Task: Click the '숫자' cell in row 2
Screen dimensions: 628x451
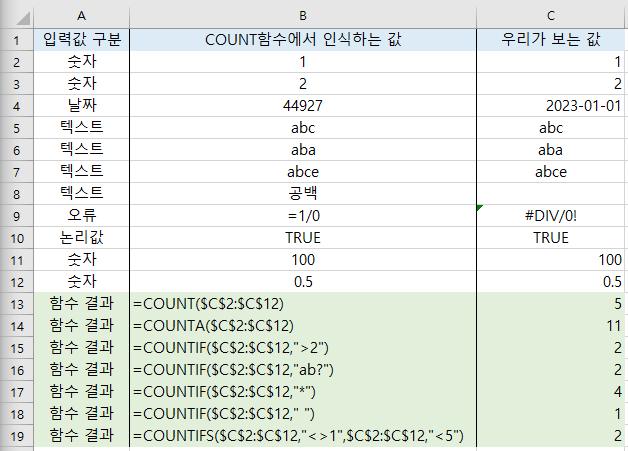Action: pos(82,62)
